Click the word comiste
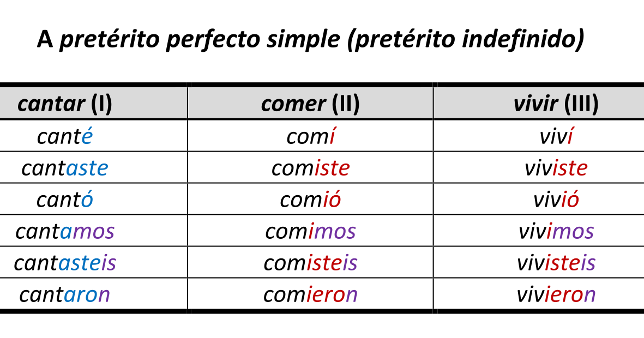 coord(310,168)
